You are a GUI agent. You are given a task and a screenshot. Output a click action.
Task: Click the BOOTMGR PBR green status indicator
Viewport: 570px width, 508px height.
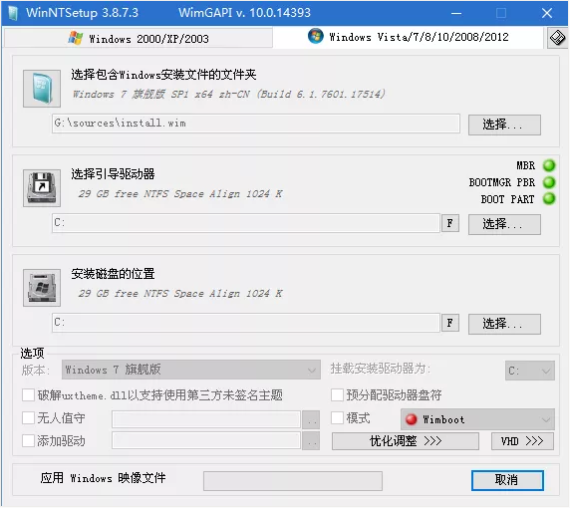549,182
